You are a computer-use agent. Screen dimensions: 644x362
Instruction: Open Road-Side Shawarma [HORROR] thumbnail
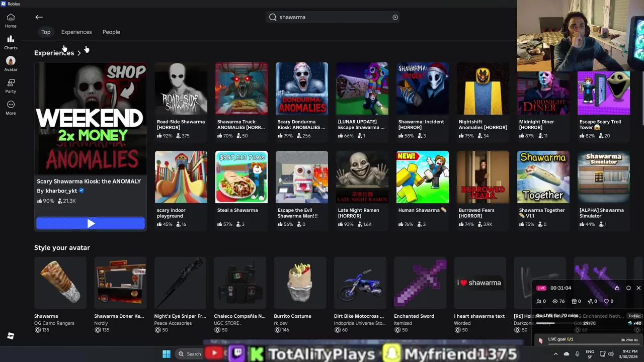(x=181, y=88)
